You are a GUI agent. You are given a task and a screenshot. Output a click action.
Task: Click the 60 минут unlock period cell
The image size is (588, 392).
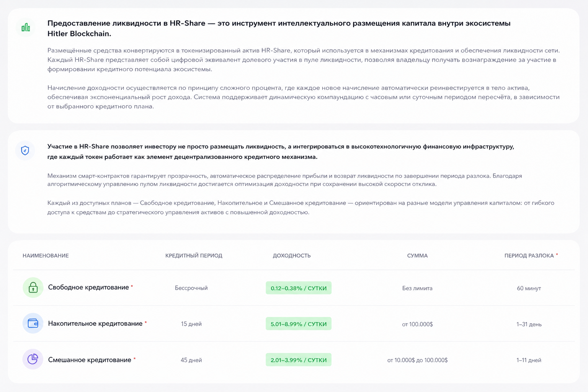529,288
